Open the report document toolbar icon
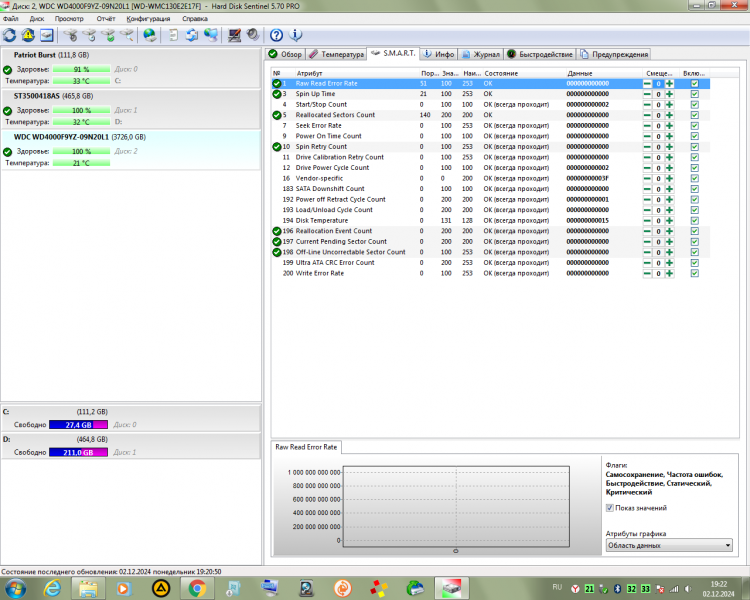The height and width of the screenshot is (600, 750). click(x=174, y=35)
